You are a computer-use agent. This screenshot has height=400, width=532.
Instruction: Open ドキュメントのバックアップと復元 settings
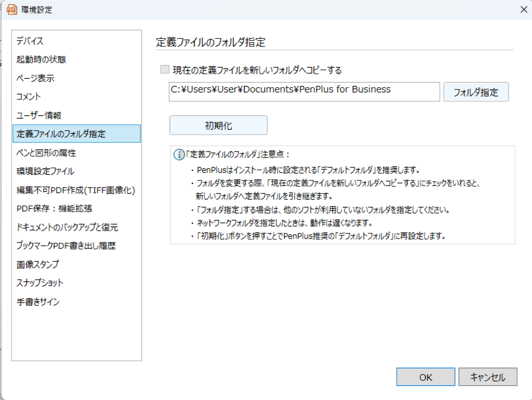point(67,227)
